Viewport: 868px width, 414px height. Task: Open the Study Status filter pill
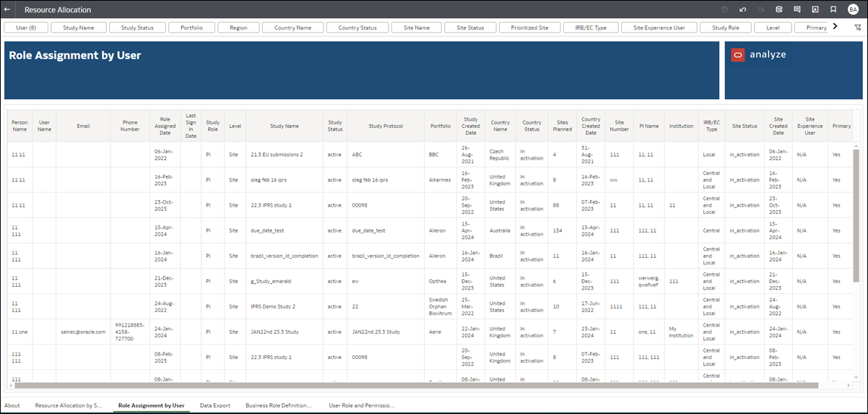pos(137,27)
